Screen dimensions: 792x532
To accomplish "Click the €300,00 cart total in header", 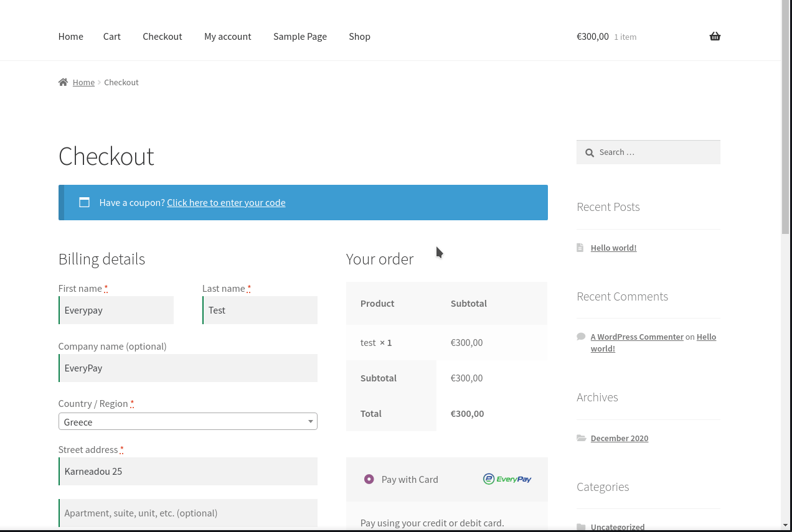I will [593, 36].
